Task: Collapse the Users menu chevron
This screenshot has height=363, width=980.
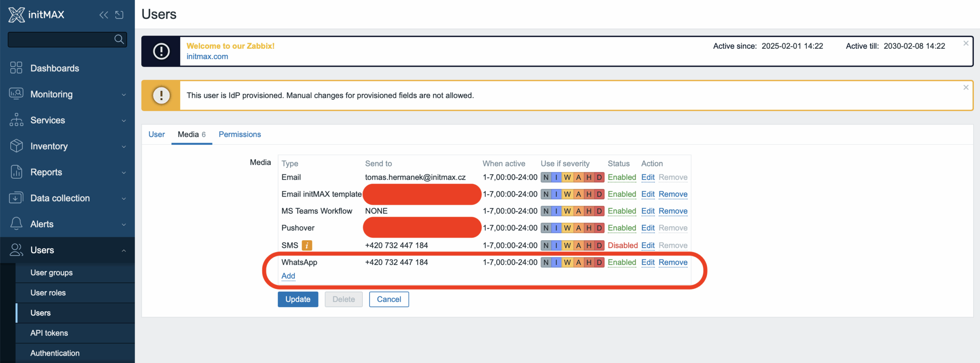Action: [124, 251]
